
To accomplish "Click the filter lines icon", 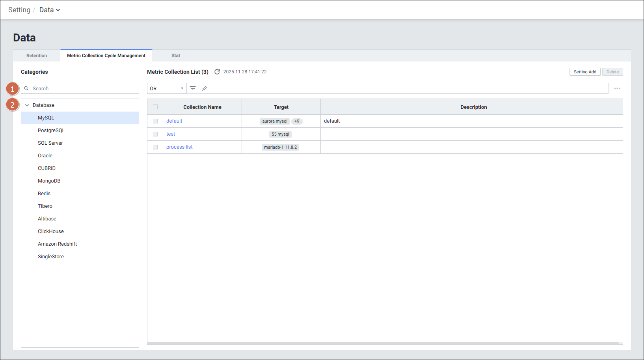I will [x=193, y=88].
